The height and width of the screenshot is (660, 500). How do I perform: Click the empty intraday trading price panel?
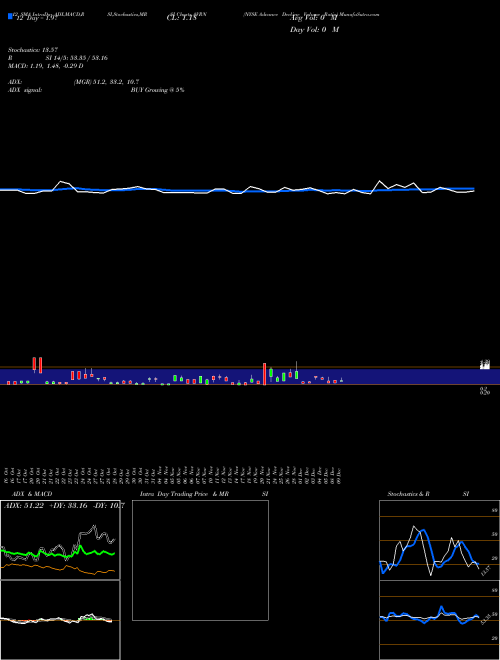(200, 560)
